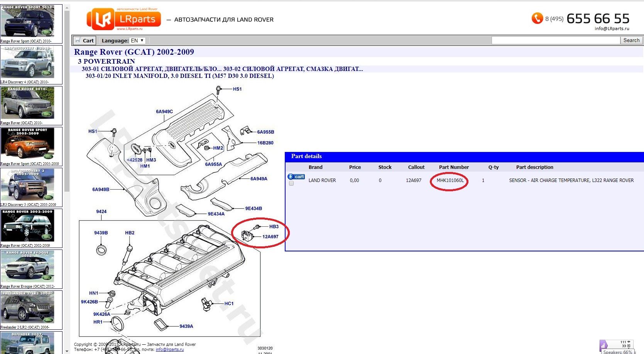Open the LRparts logo homepage
Screen dimensions: 644x354
(x=124, y=19)
